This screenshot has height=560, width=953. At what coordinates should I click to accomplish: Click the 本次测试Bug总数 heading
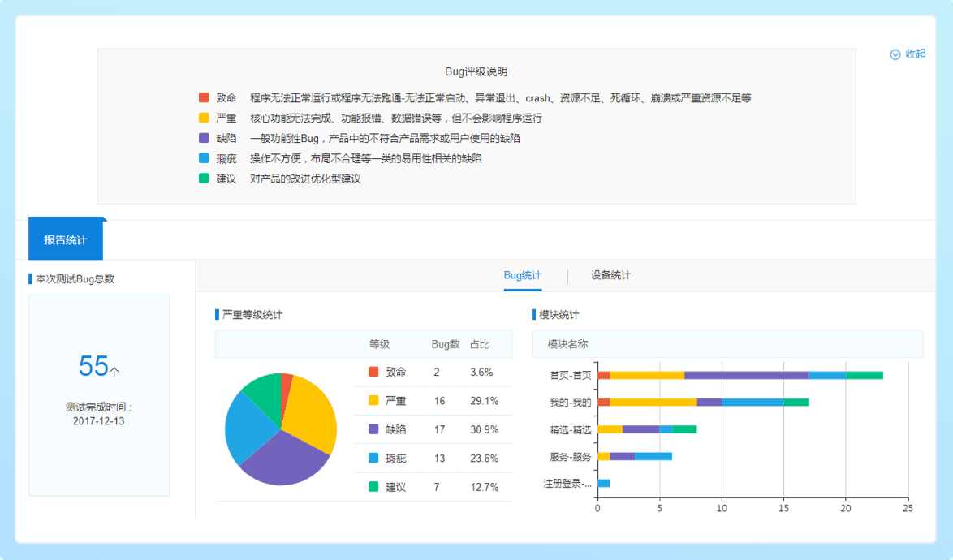tap(75, 279)
